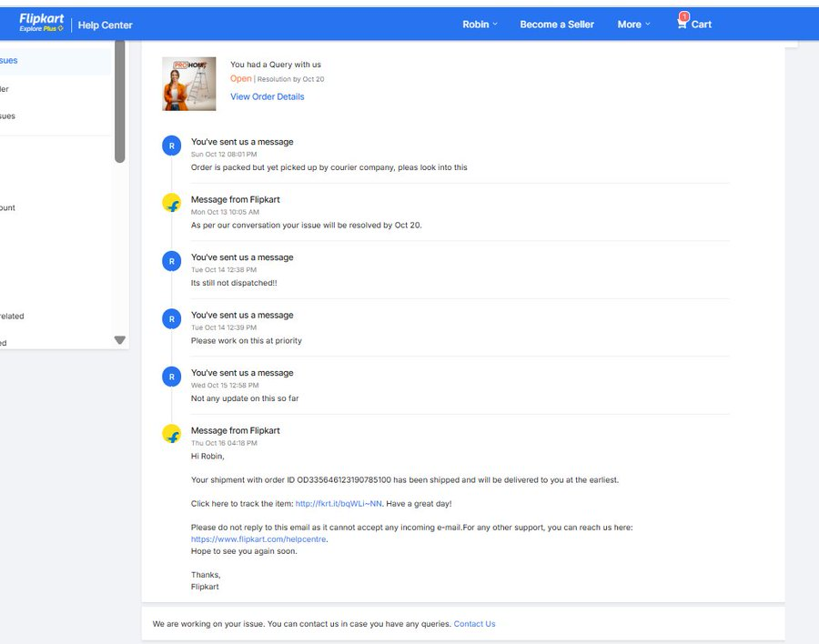Click 'Its still not dispatched!!' message
This screenshot has height=644, width=819.
234,283
